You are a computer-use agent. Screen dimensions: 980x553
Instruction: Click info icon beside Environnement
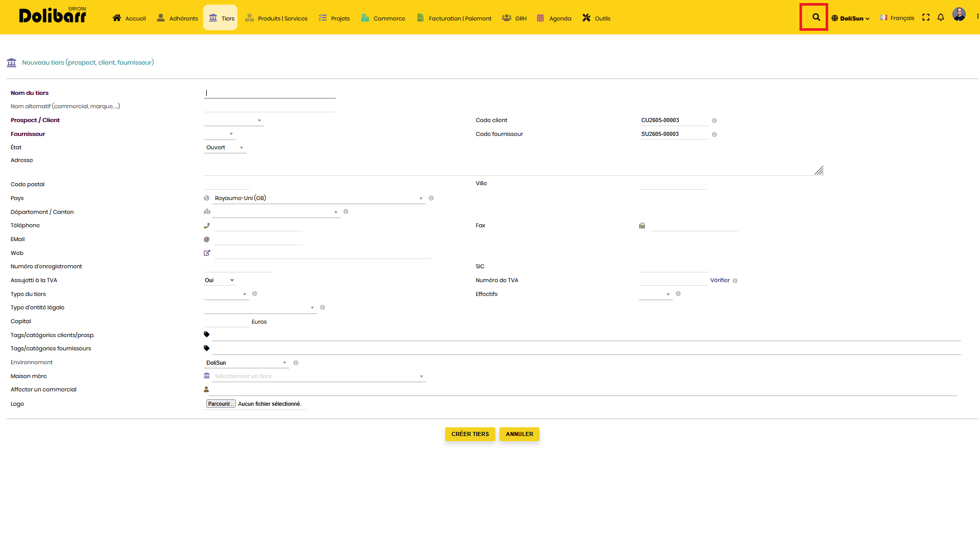click(296, 363)
